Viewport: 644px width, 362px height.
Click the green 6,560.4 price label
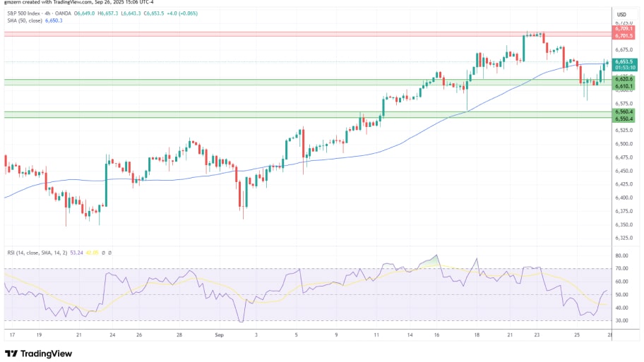pyautogui.click(x=623, y=111)
